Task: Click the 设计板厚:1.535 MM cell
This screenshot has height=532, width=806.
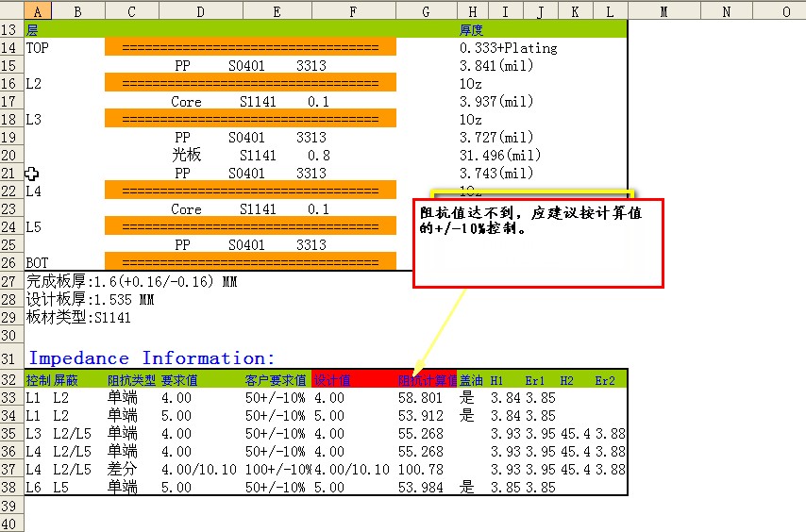Action: (x=90, y=299)
